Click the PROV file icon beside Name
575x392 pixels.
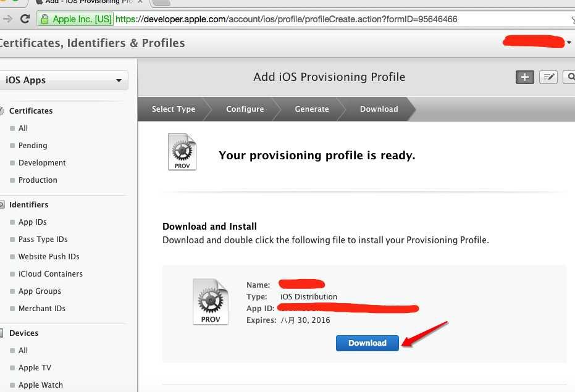(x=211, y=301)
